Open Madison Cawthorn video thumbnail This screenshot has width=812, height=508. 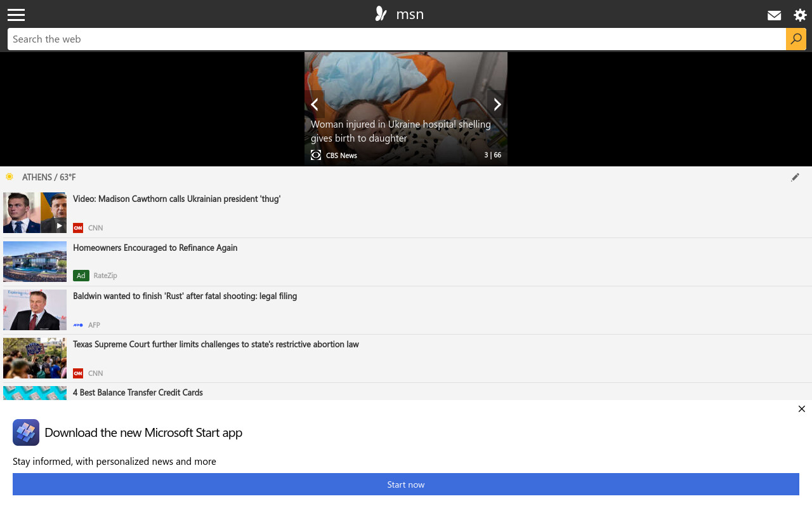pos(35,213)
